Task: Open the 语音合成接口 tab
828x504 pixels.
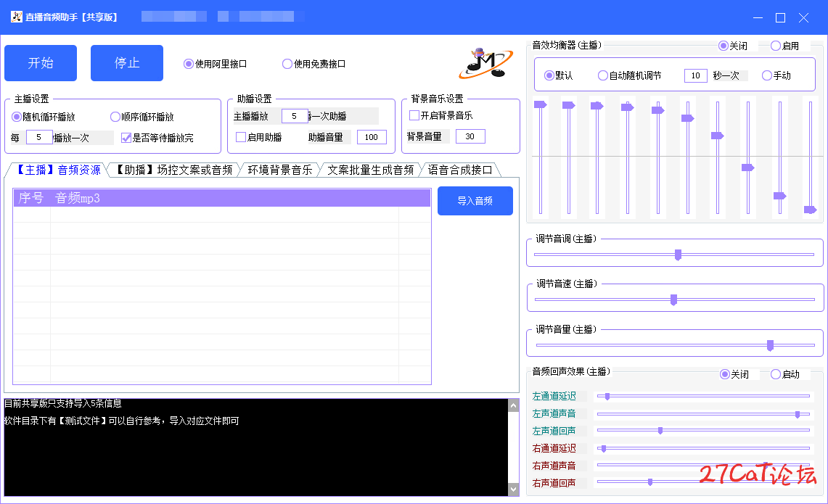Action: pos(460,170)
